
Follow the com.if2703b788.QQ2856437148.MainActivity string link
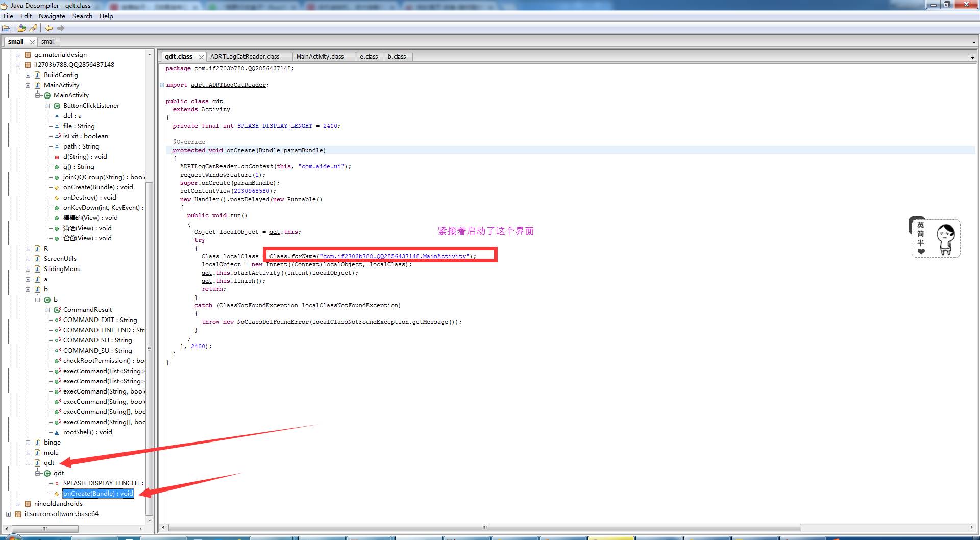click(x=394, y=256)
